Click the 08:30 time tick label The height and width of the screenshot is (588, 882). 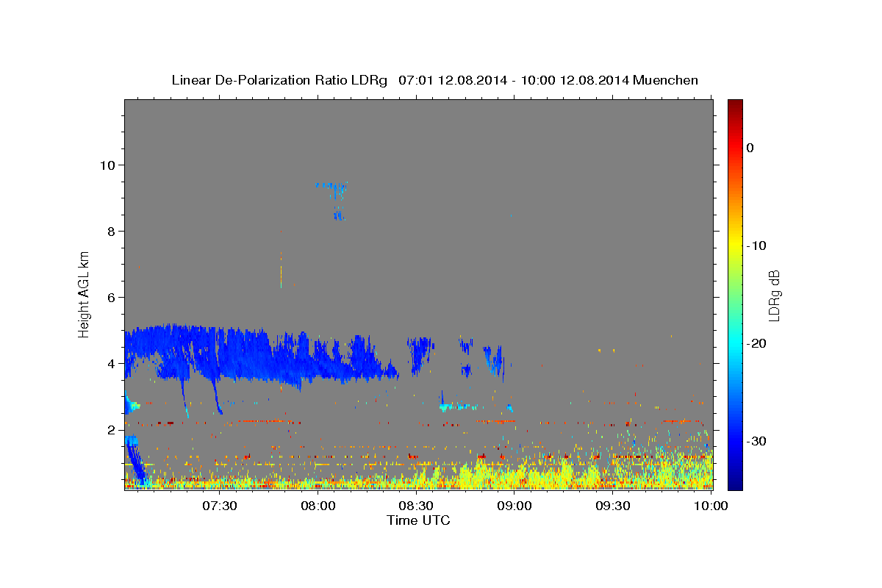point(416,506)
